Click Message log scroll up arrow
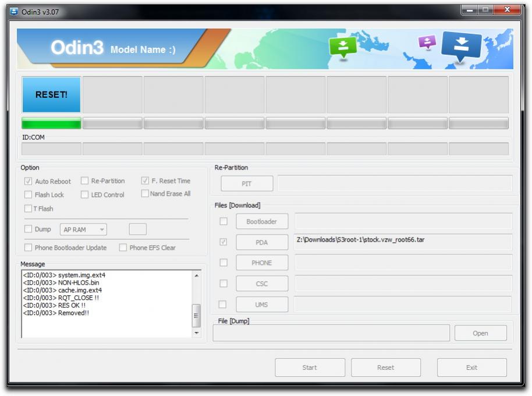This screenshot has width=532, height=396. (x=197, y=275)
